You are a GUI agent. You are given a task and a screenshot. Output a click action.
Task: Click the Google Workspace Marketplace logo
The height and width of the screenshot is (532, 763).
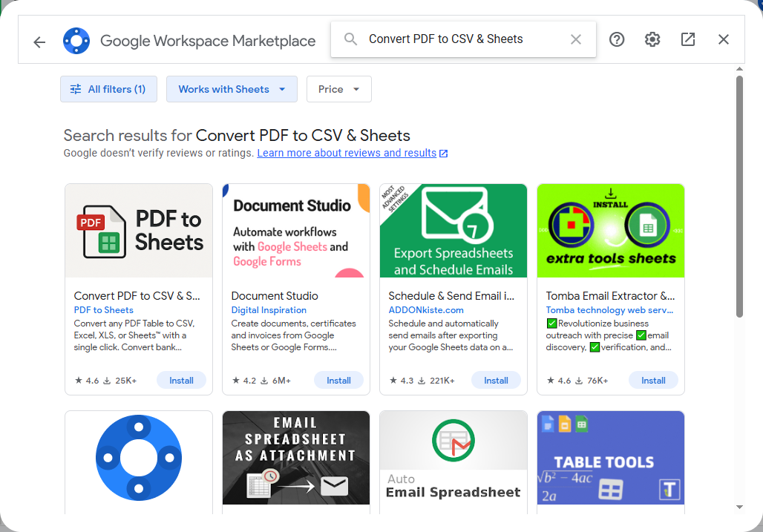coord(76,40)
